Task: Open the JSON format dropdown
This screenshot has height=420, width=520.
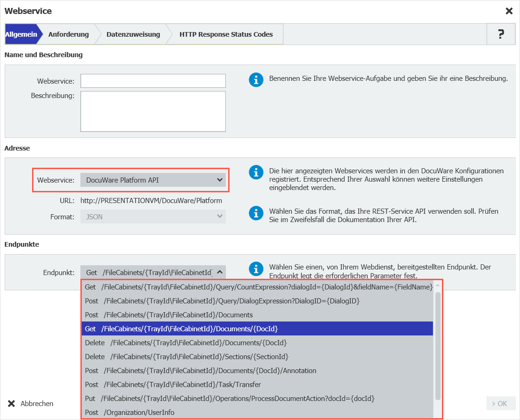Action: coord(153,217)
